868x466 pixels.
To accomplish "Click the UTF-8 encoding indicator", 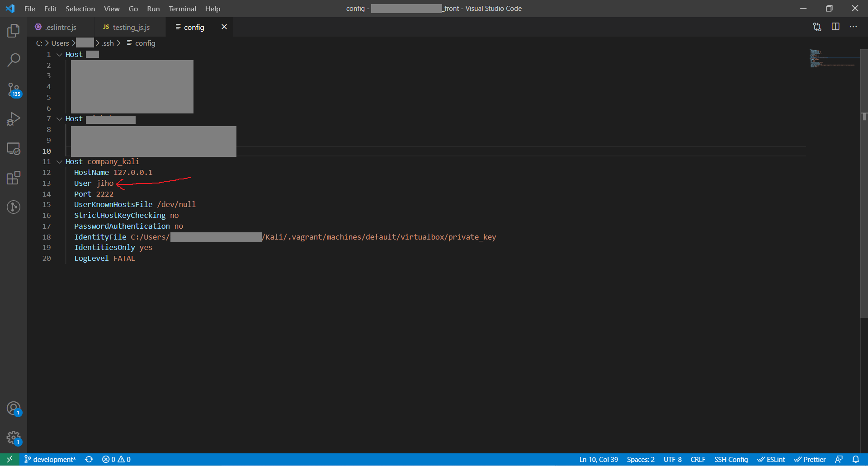I will click(672, 459).
